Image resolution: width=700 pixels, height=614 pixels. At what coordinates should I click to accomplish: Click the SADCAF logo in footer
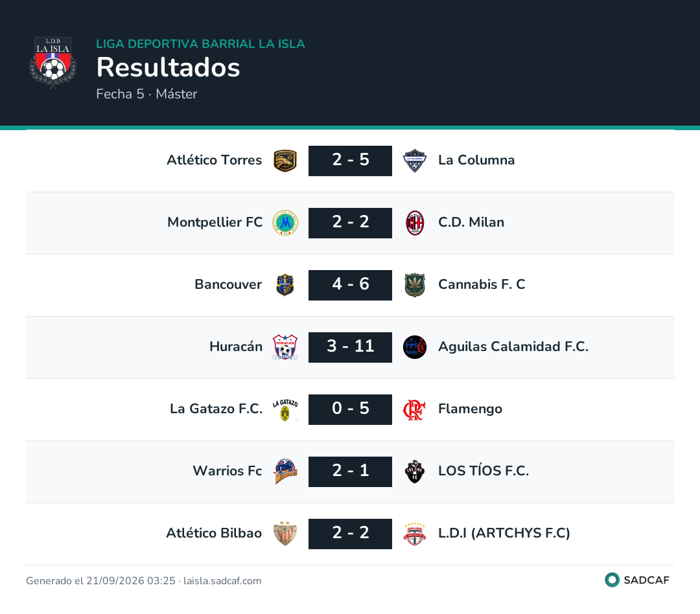click(x=637, y=580)
